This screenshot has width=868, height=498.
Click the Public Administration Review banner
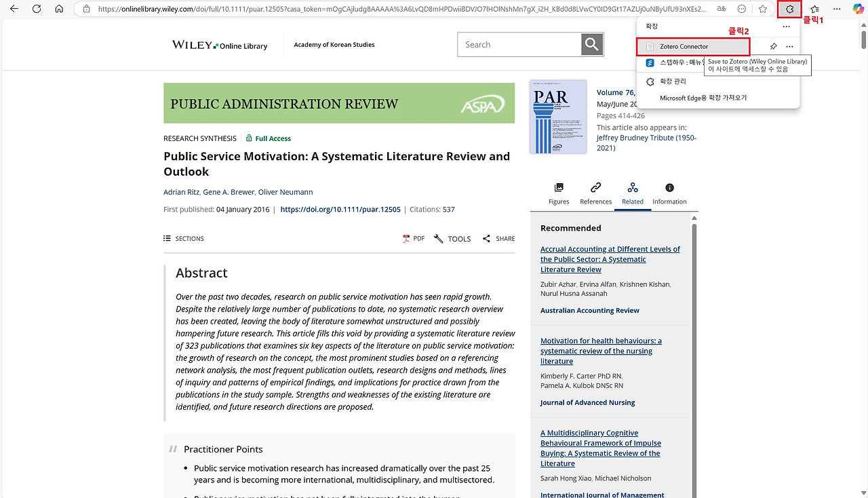click(339, 103)
